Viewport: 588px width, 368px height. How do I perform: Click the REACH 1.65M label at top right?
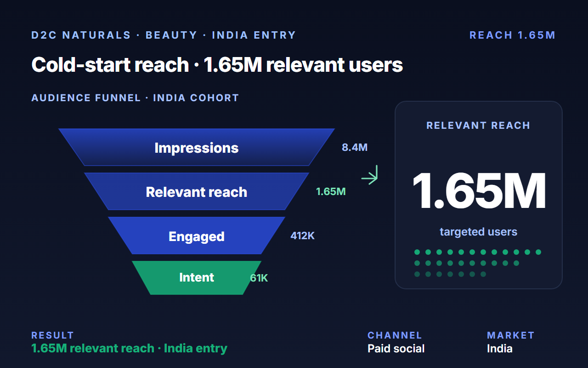coord(513,35)
